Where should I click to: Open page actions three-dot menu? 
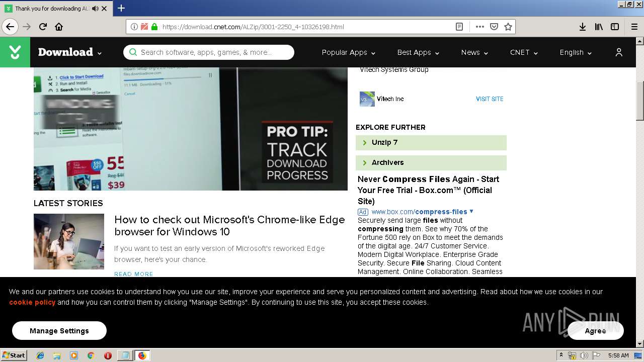pyautogui.click(x=479, y=27)
